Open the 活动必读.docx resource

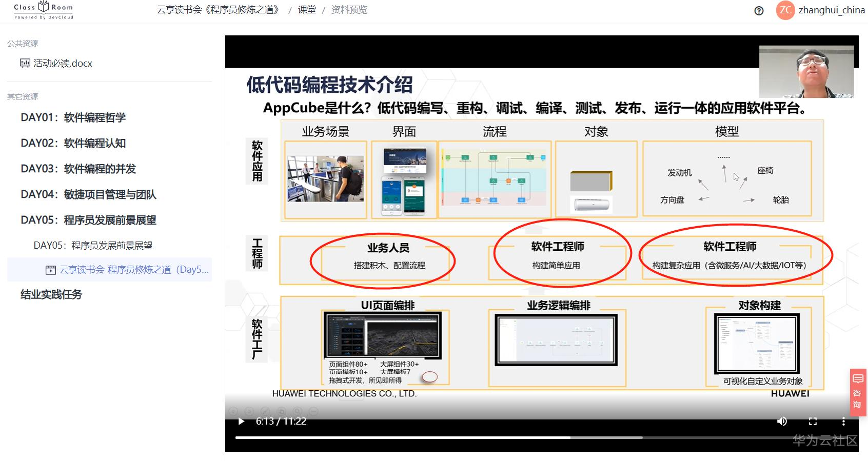(x=63, y=63)
